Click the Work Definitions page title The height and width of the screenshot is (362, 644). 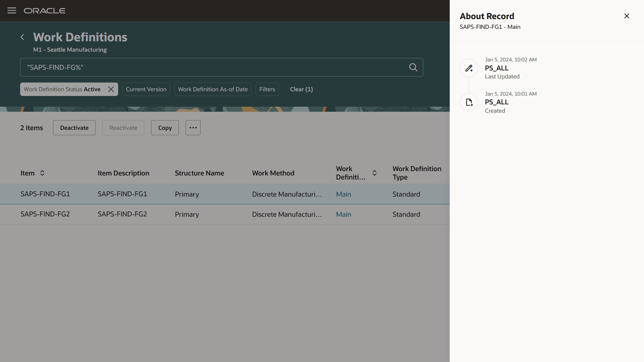pyautogui.click(x=80, y=37)
